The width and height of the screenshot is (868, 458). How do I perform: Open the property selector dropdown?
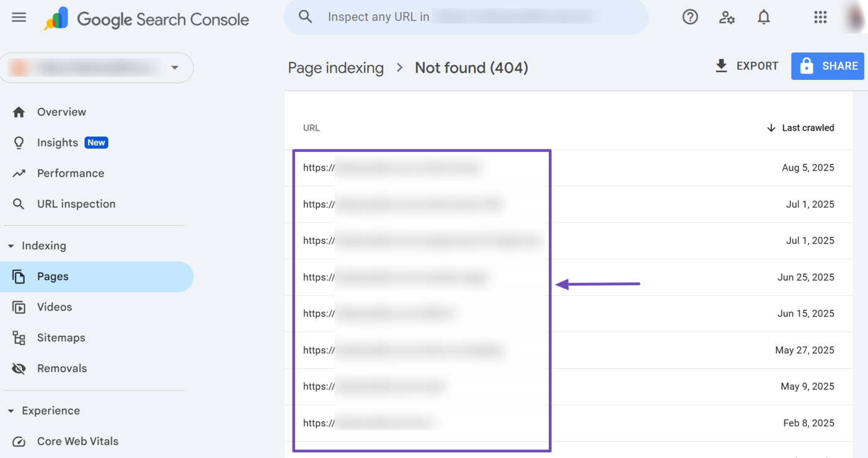pyautogui.click(x=175, y=68)
